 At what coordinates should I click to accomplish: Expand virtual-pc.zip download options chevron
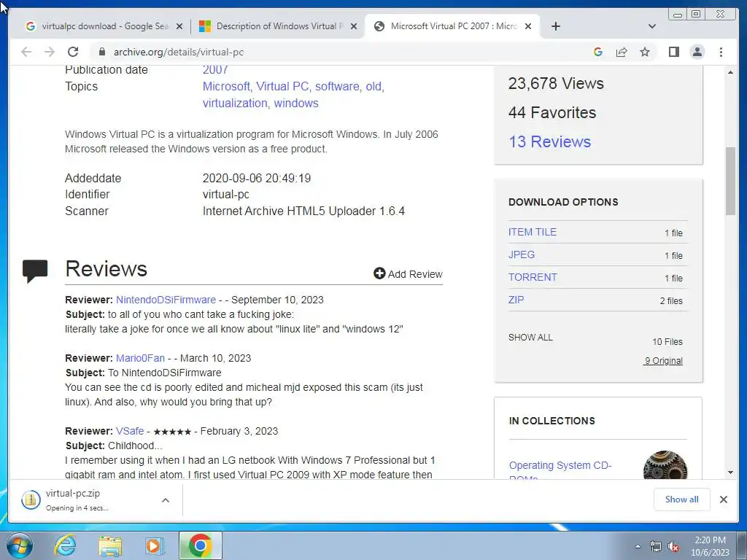click(166, 500)
